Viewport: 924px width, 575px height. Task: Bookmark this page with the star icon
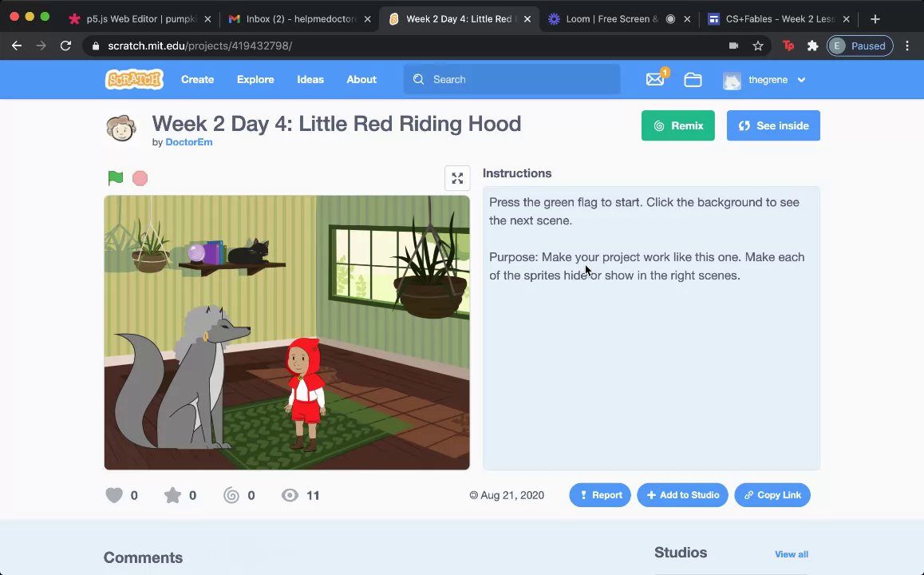758,46
